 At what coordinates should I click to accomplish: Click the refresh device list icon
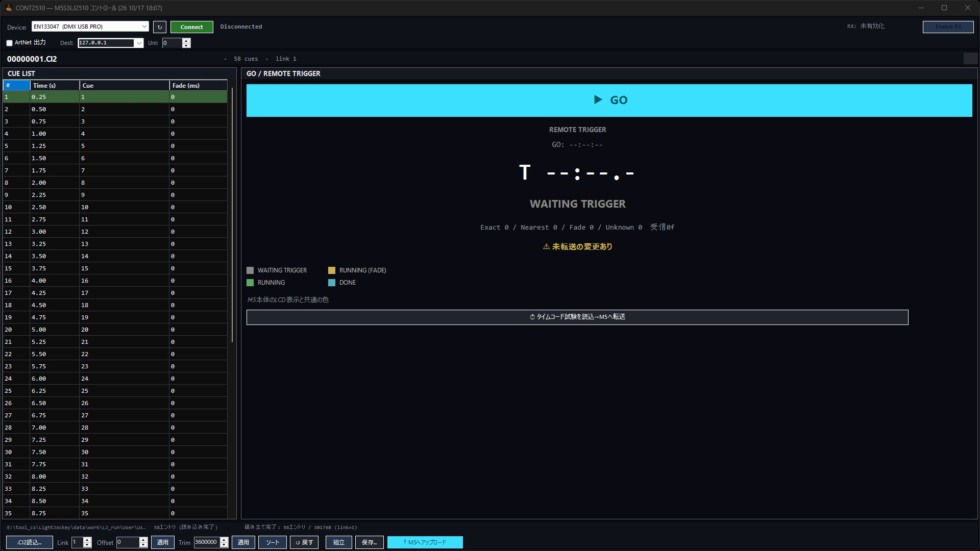[160, 27]
